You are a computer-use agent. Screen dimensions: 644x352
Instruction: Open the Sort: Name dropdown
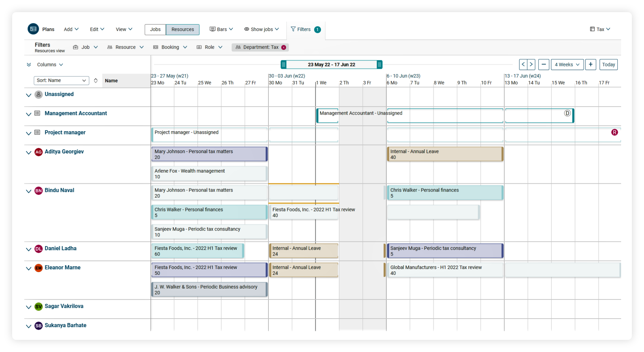tap(61, 81)
